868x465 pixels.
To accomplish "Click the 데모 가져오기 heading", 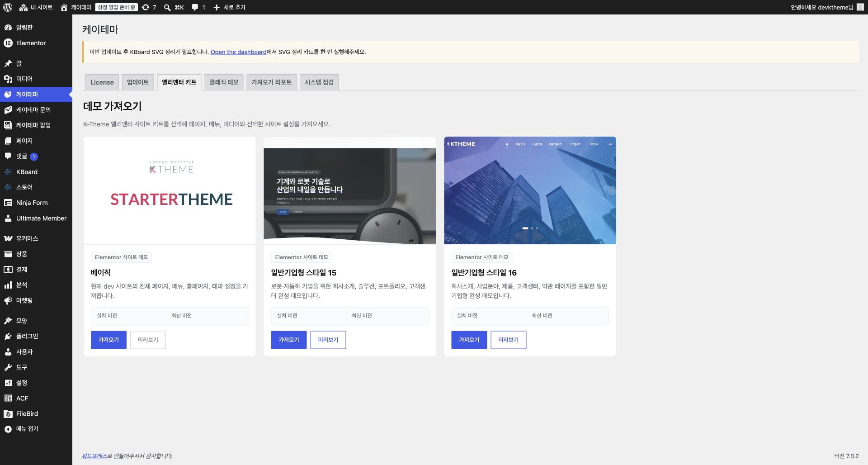I will pos(113,106).
